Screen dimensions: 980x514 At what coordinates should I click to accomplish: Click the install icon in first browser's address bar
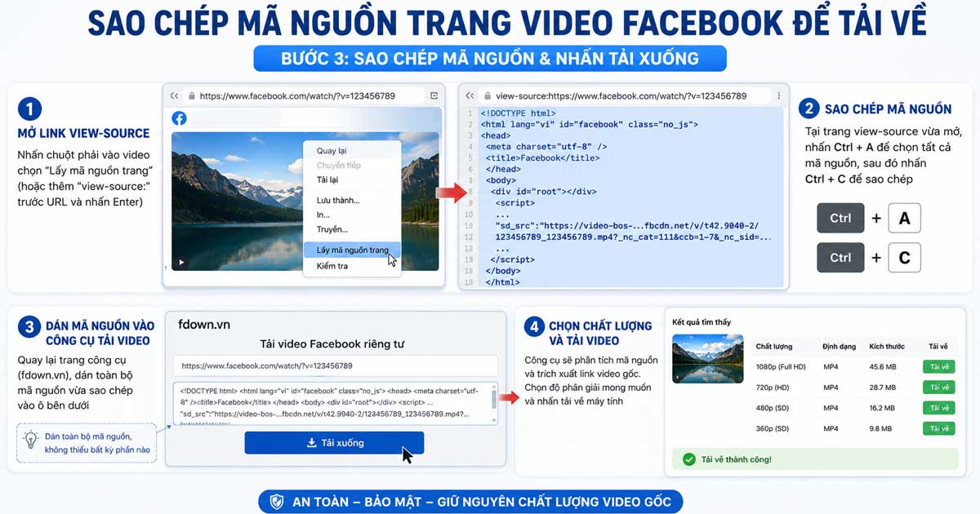tap(434, 95)
